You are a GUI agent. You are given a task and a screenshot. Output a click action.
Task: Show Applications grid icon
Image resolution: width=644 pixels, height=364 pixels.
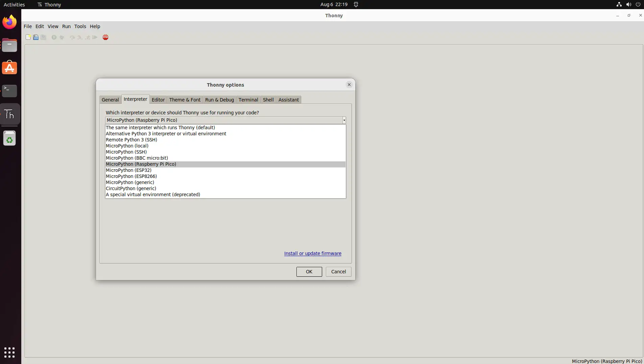[x=9, y=352]
